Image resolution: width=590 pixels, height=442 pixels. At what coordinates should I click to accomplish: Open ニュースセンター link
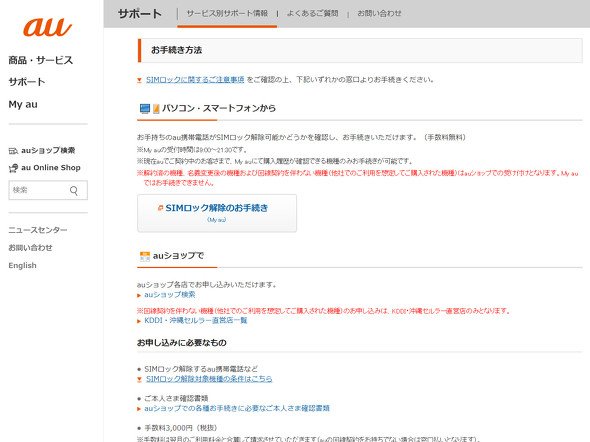click(x=38, y=230)
